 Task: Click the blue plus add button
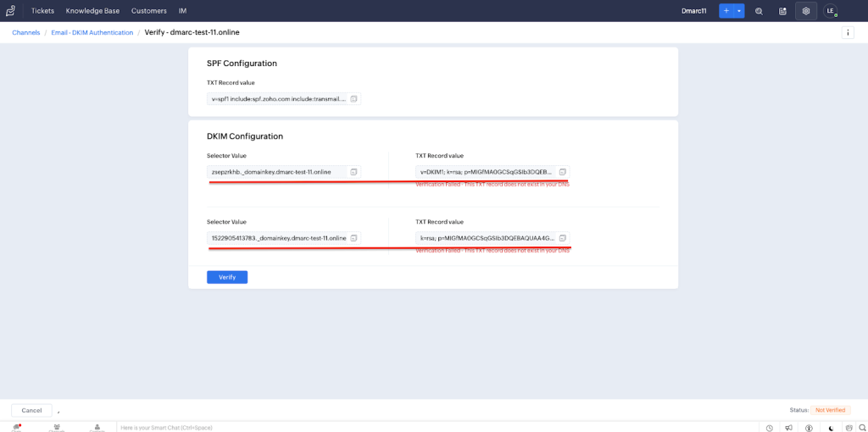[x=726, y=11]
